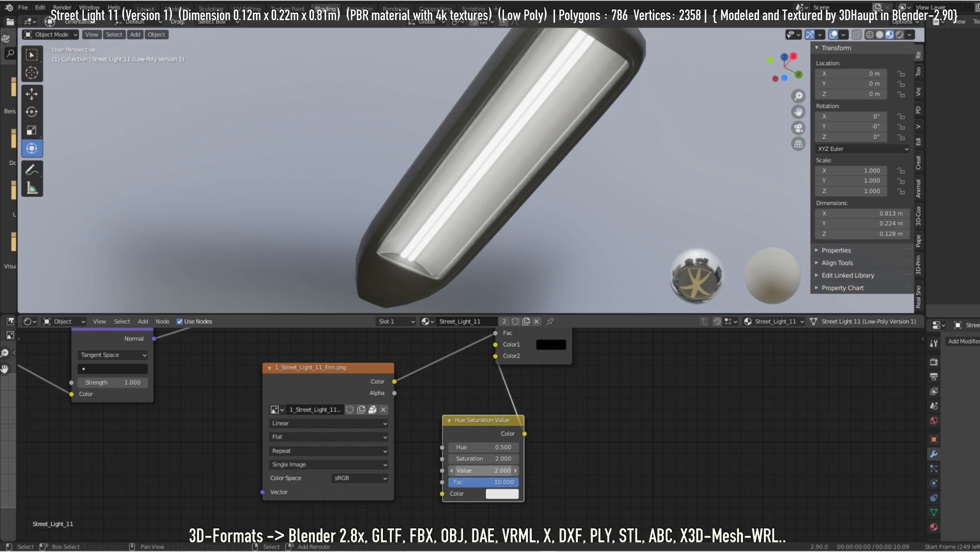This screenshot has height=552, width=980.
Task: Toggle Use Nodes checkbox
Action: pyautogui.click(x=180, y=322)
